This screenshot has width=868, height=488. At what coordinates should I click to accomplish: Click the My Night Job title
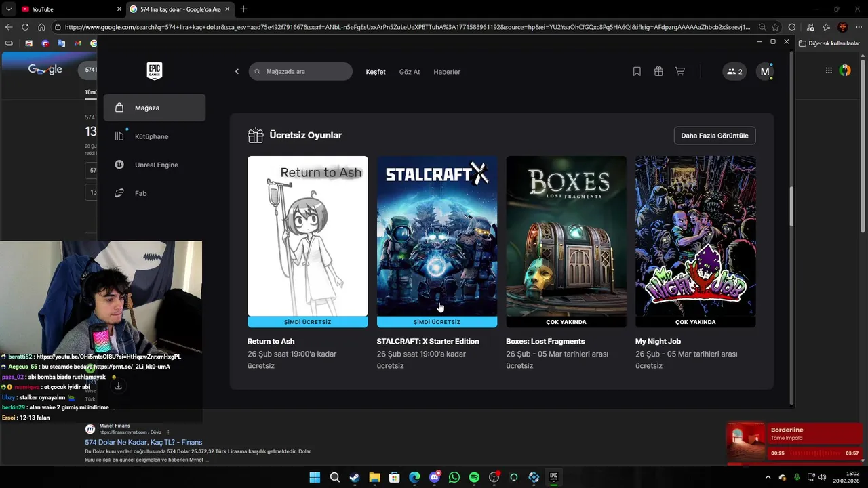658,342
